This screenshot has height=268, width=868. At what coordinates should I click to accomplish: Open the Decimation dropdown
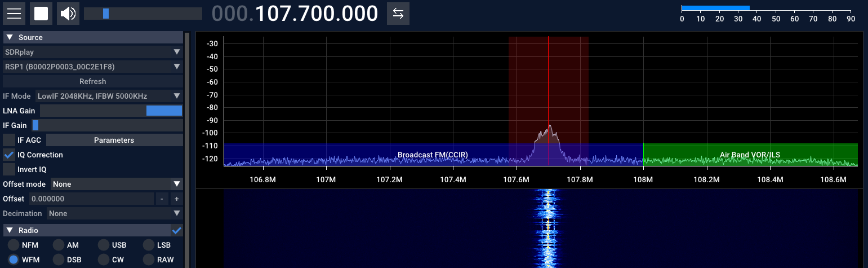pyautogui.click(x=114, y=213)
